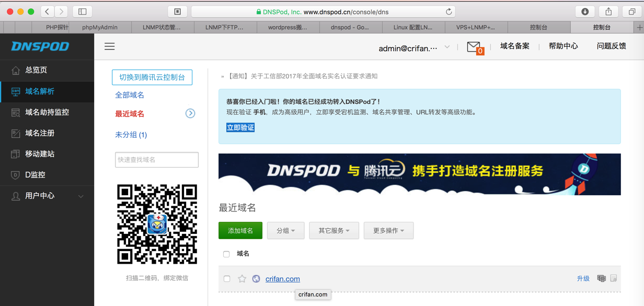Select 未分组 (1) group
Viewport: 644px width, 306px height.
[131, 135]
